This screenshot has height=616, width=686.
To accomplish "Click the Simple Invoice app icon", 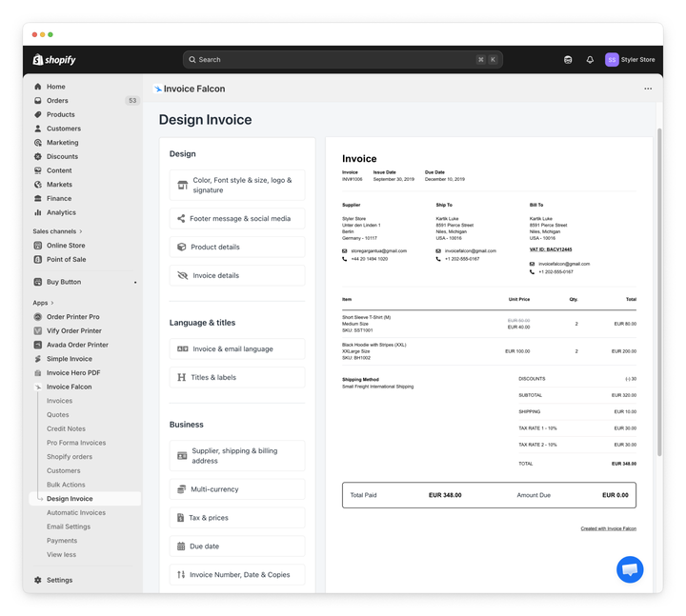I will (x=38, y=359).
